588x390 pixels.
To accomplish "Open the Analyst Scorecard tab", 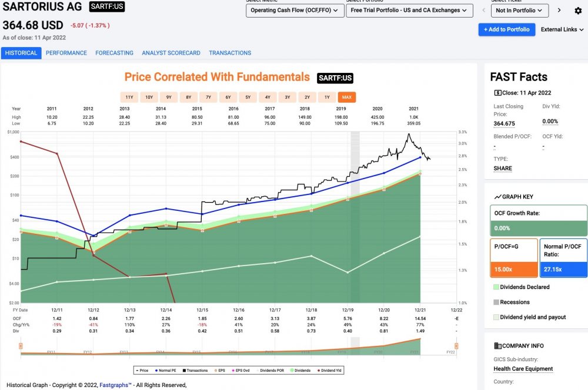I will 171,53.
